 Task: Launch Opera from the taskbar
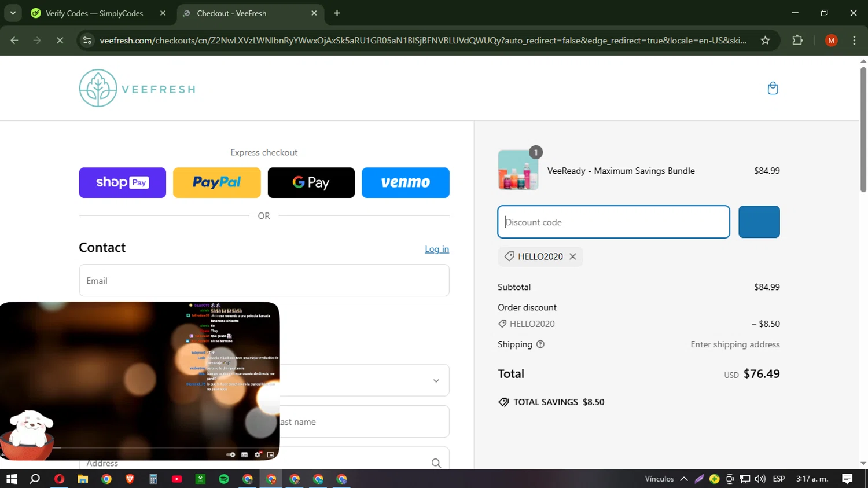coord(59,479)
